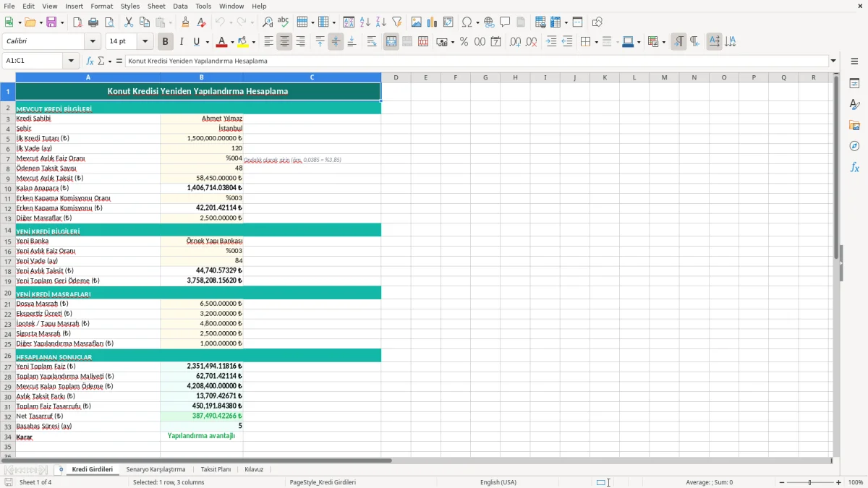Expand the Name Box dropdown

(71, 61)
